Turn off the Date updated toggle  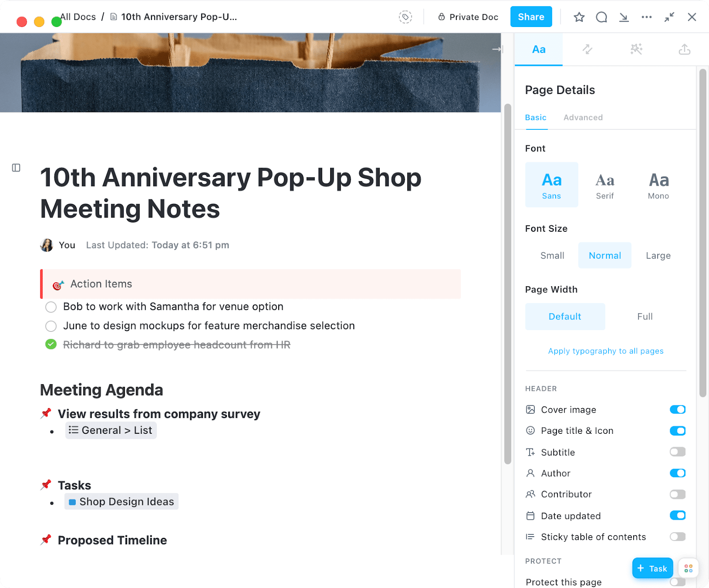click(678, 515)
